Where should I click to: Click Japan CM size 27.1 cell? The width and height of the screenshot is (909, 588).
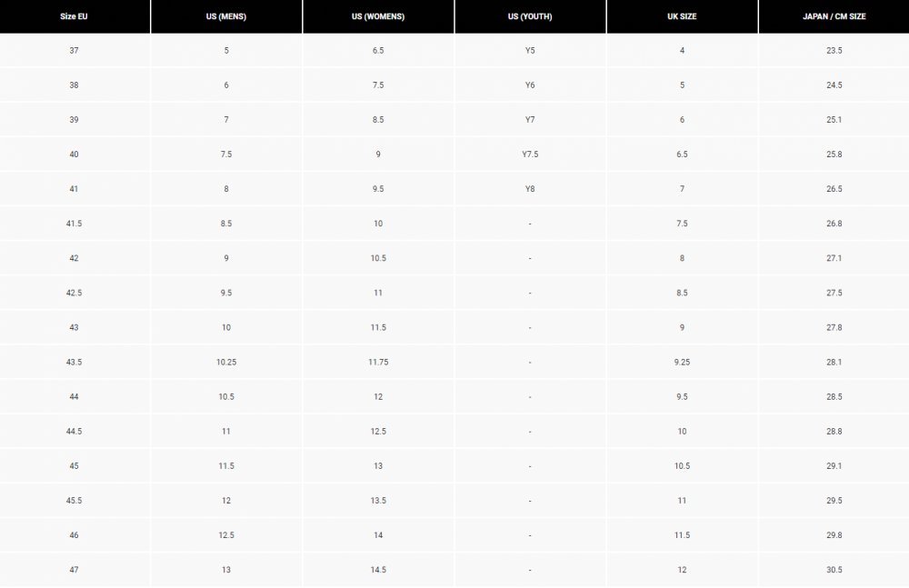coord(834,258)
